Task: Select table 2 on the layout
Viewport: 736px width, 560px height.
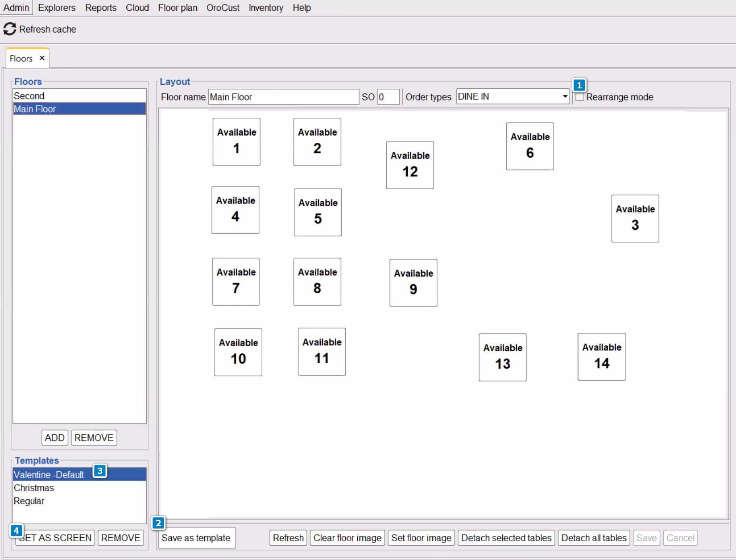Action: click(317, 142)
